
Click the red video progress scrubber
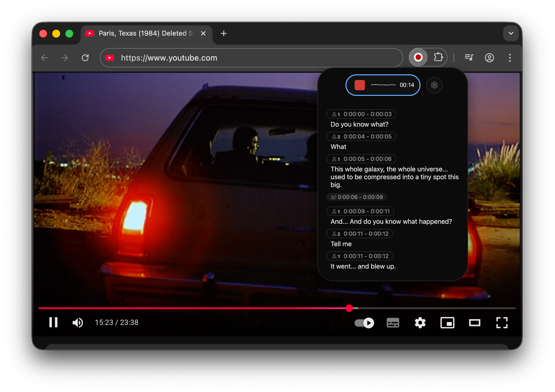pos(349,308)
